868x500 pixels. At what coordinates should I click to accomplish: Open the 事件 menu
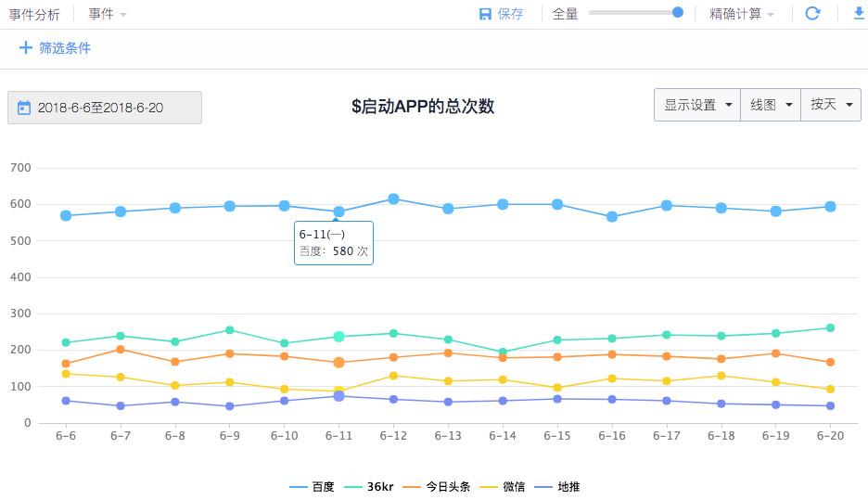coord(108,14)
